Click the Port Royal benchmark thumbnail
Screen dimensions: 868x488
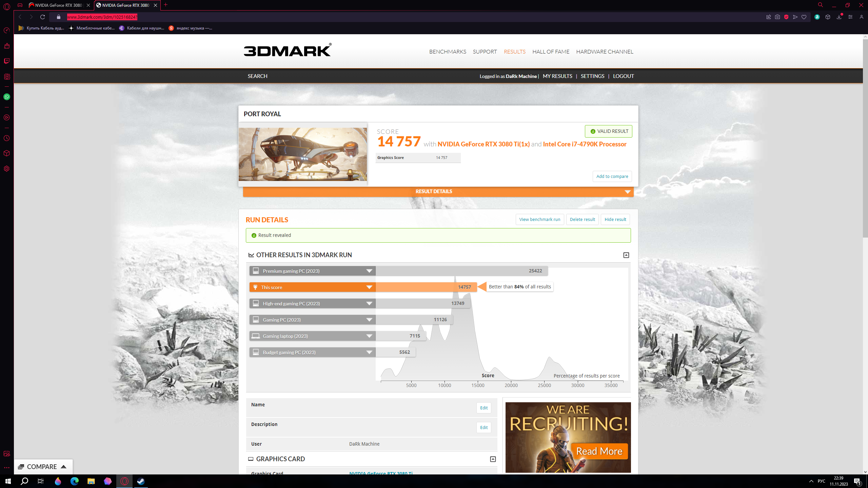pyautogui.click(x=302, y=154)
